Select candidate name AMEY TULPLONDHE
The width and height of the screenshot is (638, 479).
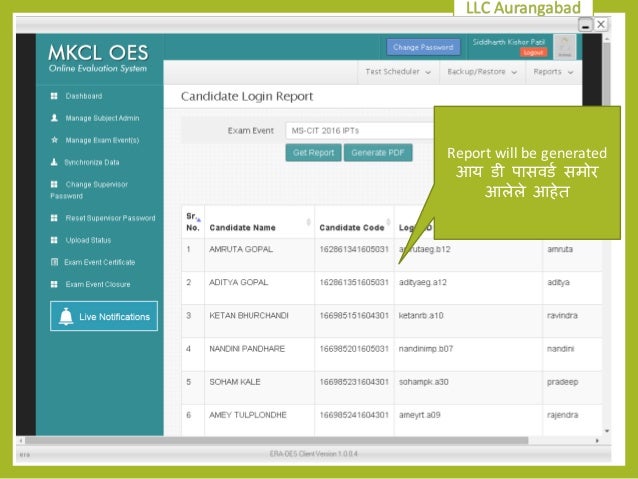[x=248, y=415]
